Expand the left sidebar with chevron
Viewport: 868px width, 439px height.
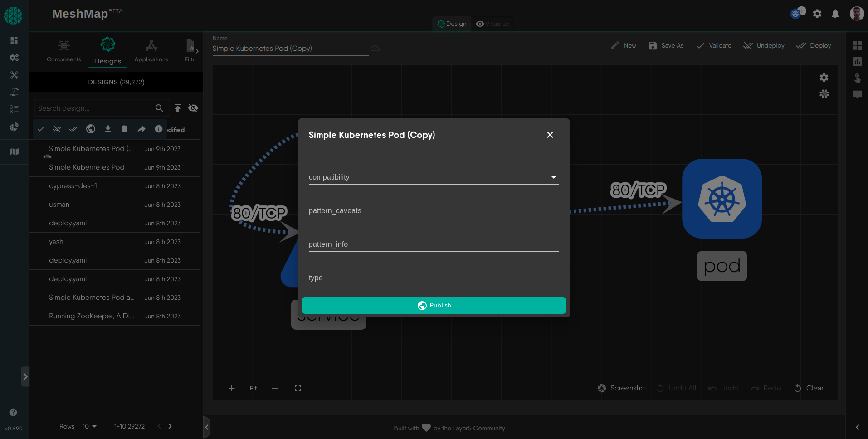click(x=25, y=376)
